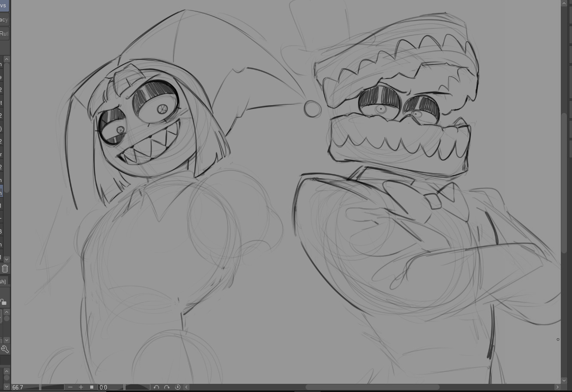Click the up arrow of canvas vertical scrollbar
The height and width of the screenshot is (392, 572).
564,3
